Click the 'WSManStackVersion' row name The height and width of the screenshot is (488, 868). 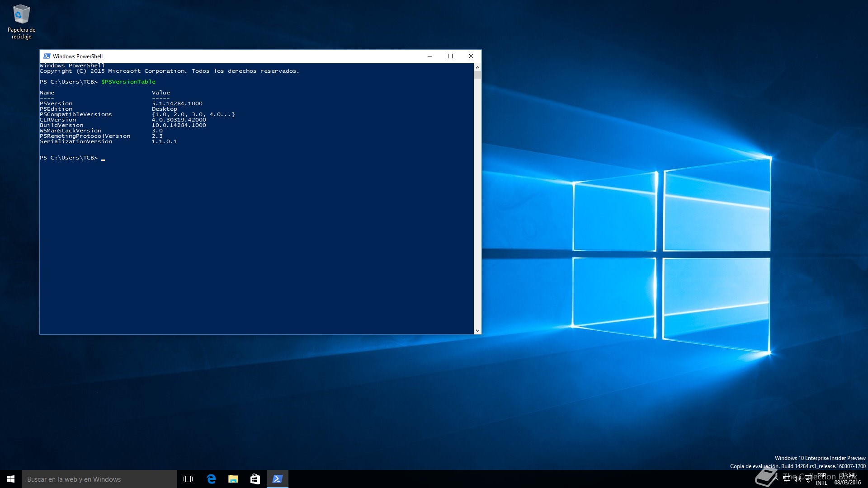point(71,131)
